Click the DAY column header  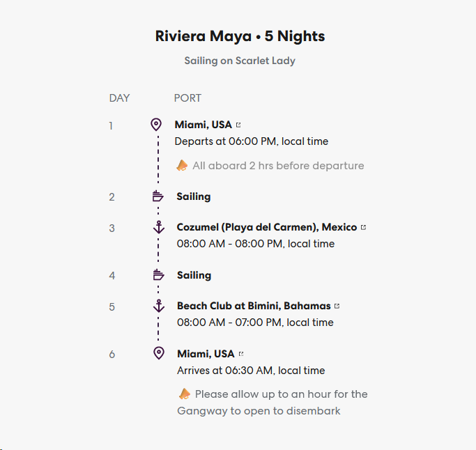(119, 98)
